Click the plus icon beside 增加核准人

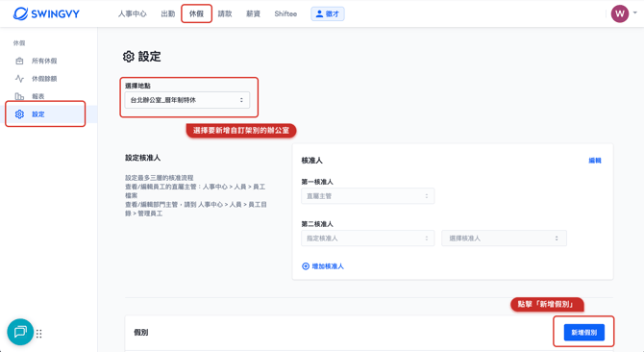pos(306,266)
